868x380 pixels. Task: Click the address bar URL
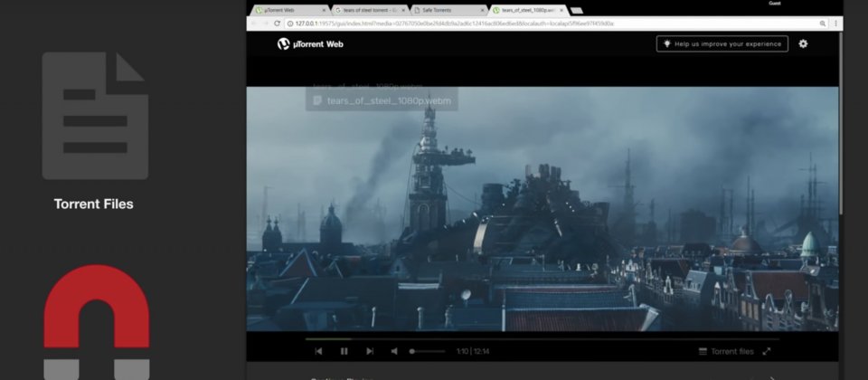coord(455,24)
